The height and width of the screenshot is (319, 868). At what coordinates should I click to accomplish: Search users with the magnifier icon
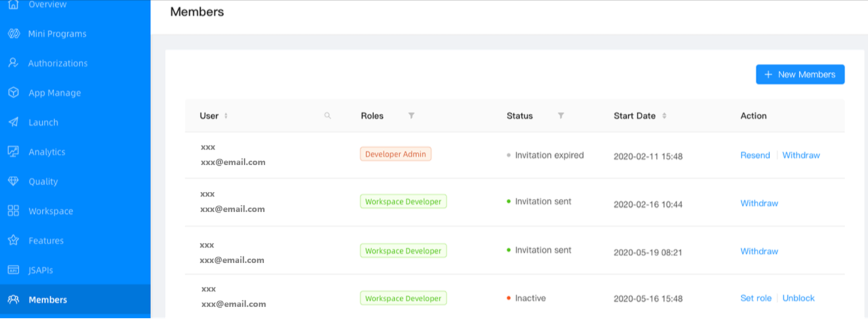(328, 115)
